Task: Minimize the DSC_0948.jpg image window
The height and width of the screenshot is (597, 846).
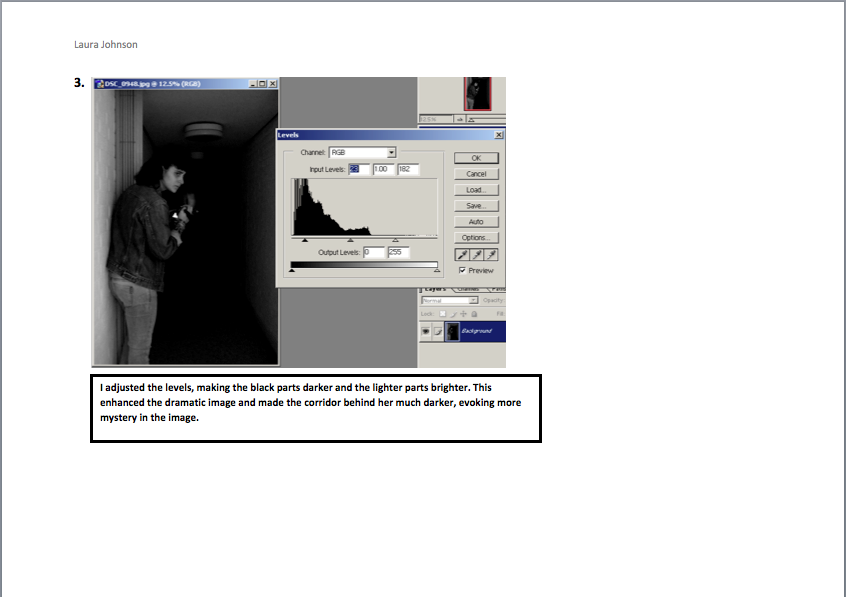Action: click(x=253, y=84)
